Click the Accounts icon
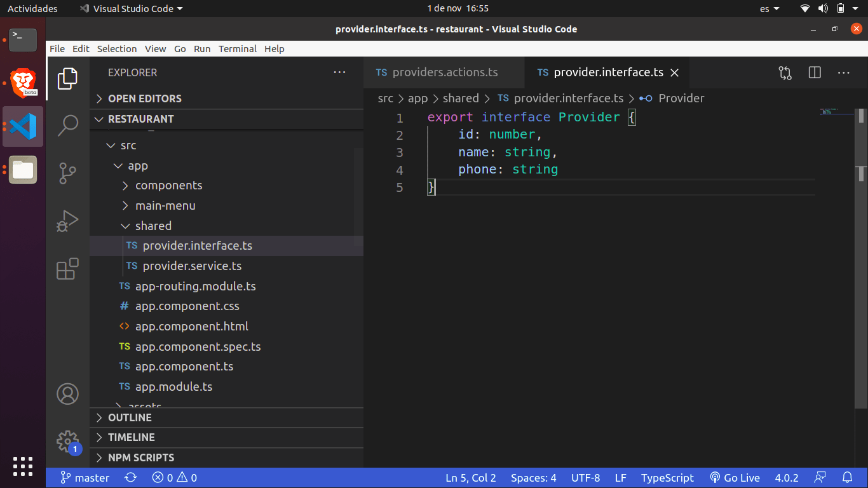Viewport: 868px width, 488px height. [x=67, y=394]
